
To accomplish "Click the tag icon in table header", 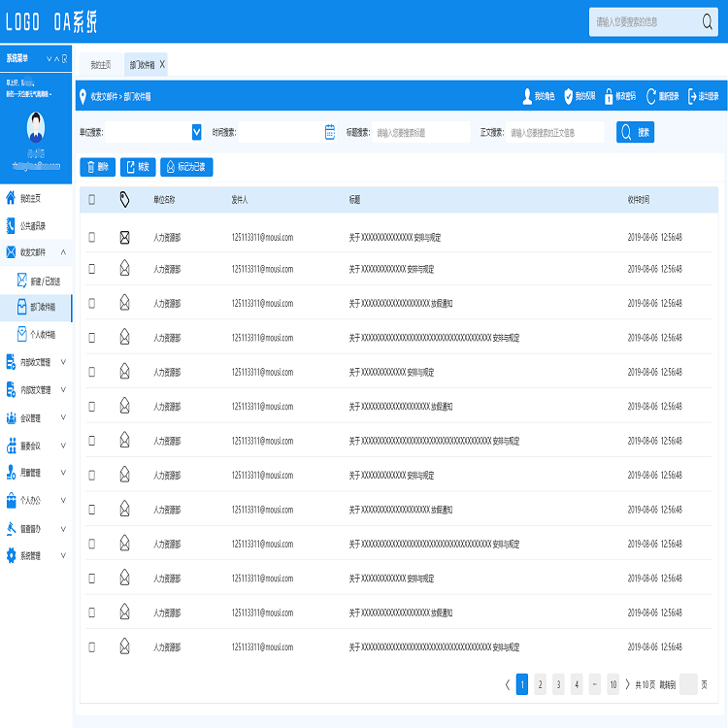I will point(124,199).
